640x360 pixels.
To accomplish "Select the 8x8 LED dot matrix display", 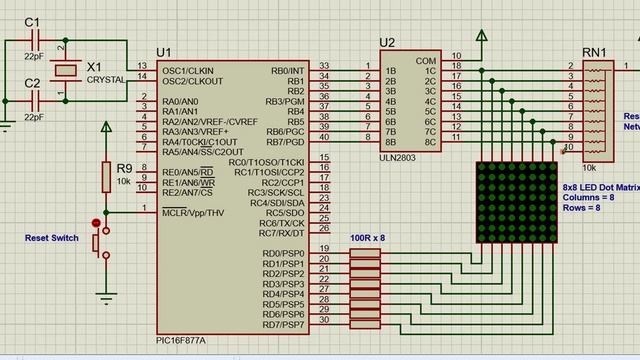I will (517, 202).
